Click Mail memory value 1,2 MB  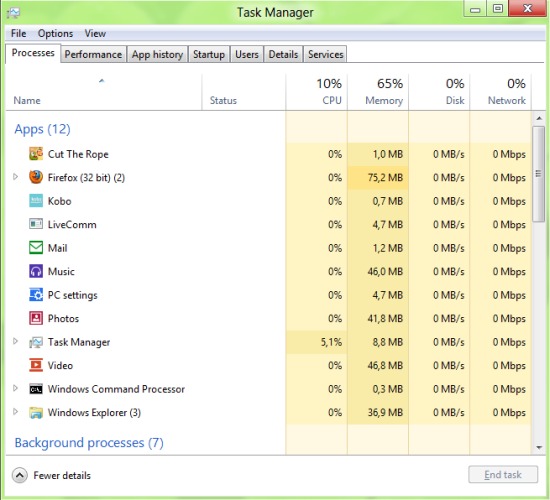388,248
